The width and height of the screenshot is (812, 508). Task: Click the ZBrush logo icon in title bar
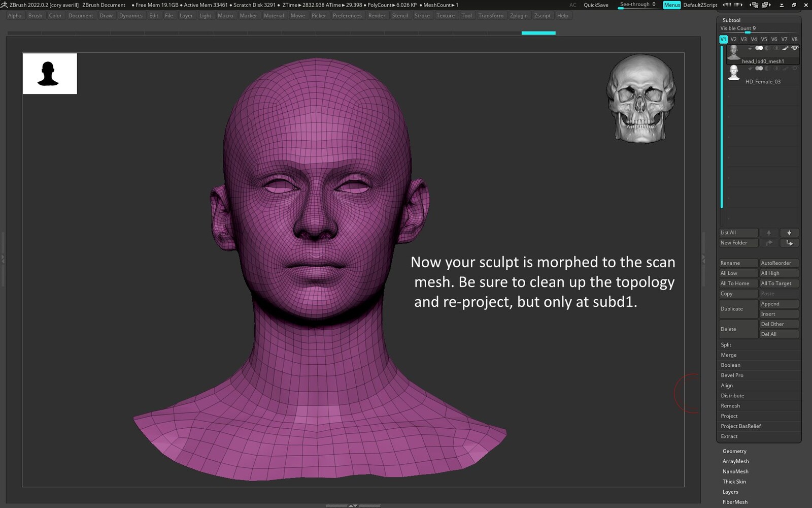[x=4, y=5]
